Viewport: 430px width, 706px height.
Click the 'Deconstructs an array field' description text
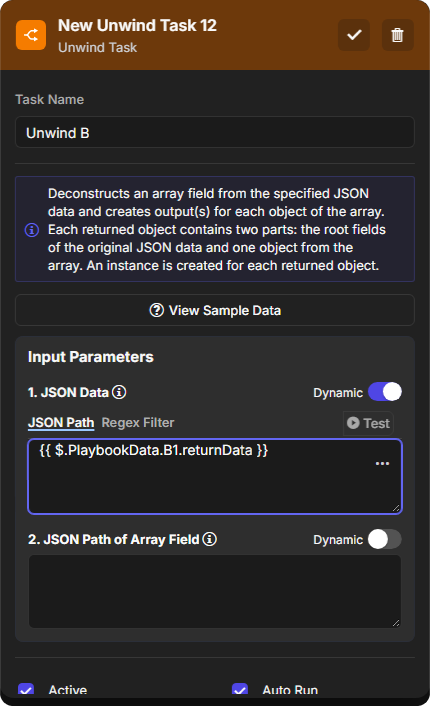click(x=217, y=230)
